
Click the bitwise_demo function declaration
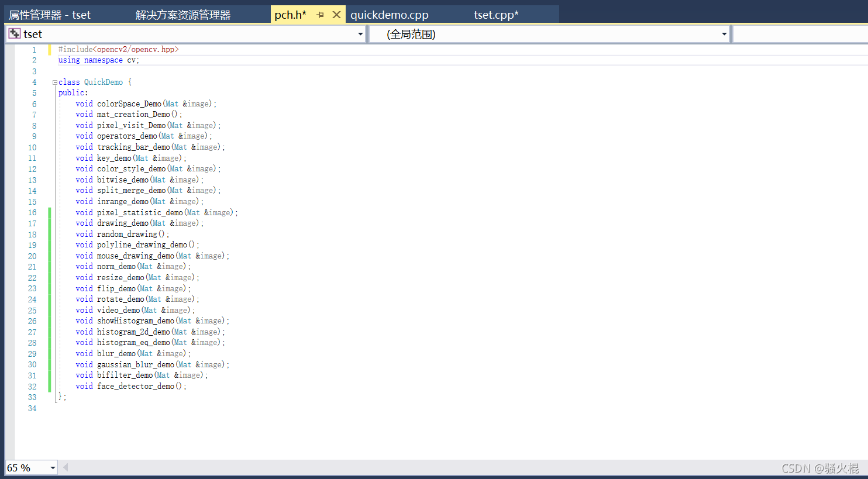tap(140, 180)
